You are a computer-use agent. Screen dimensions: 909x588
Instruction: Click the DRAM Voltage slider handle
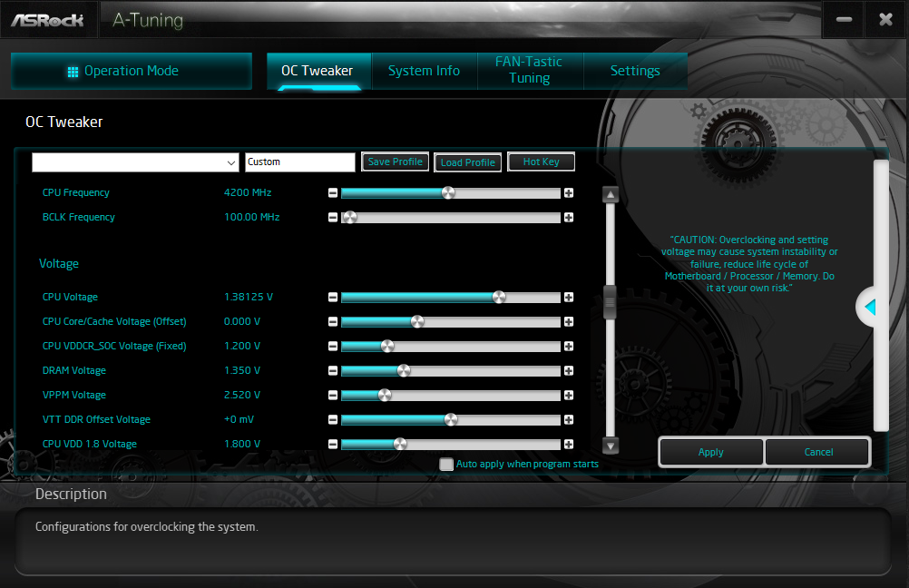pos(404,370)
